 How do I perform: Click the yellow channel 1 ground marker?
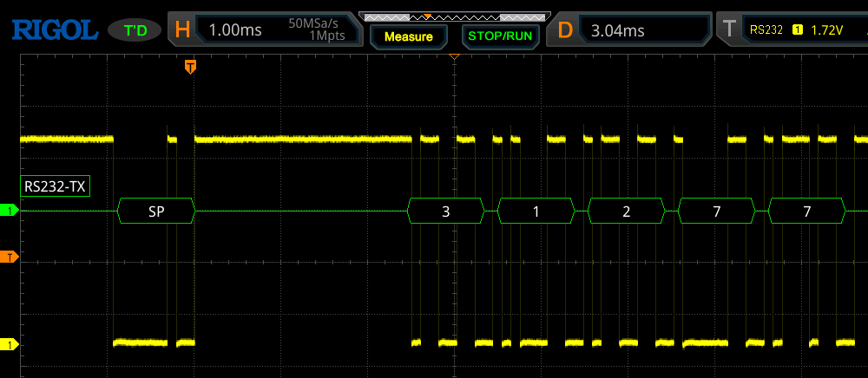(x=9, y=345)
